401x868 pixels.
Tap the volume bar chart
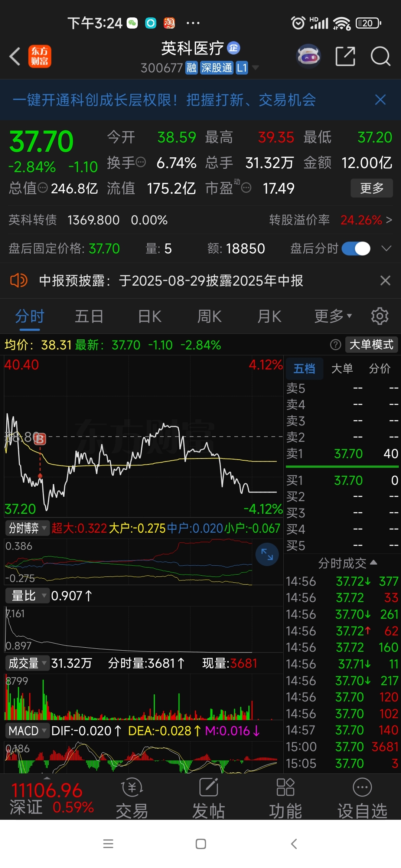click(x=143, y=697)
